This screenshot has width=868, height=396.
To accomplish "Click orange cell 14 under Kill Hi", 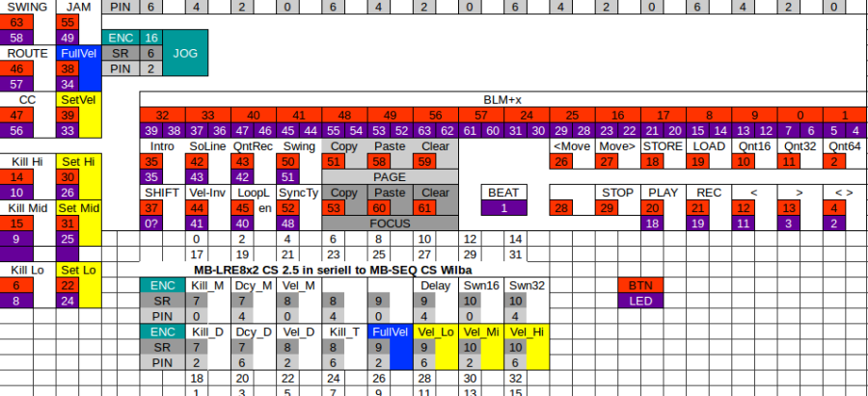I will pyautogui.click(x=16, y=176).
